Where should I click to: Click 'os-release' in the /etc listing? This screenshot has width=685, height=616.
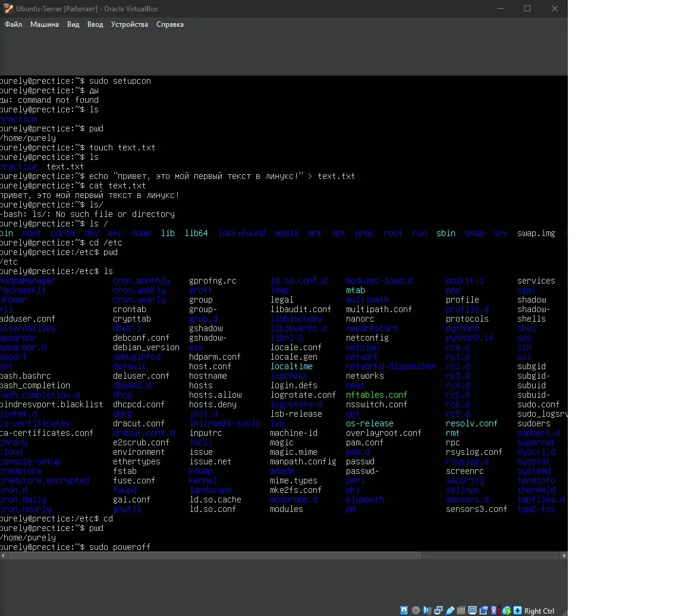pyautogui.click(x=370, y=423)
